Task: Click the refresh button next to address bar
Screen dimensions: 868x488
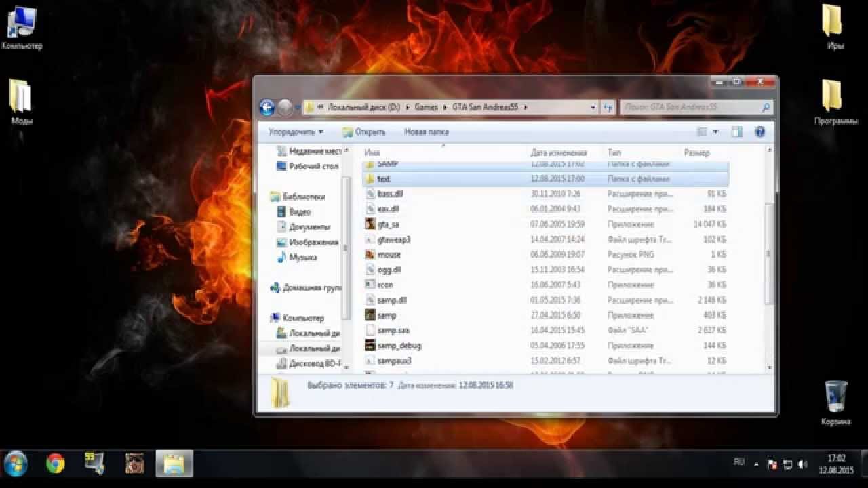Action: point(608,107)
